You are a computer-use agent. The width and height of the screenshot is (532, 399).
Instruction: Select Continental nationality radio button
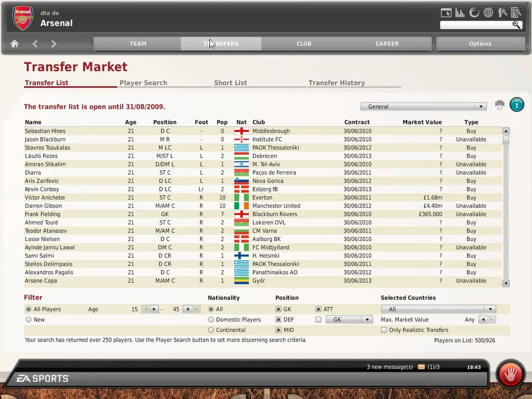coord(211,330)
